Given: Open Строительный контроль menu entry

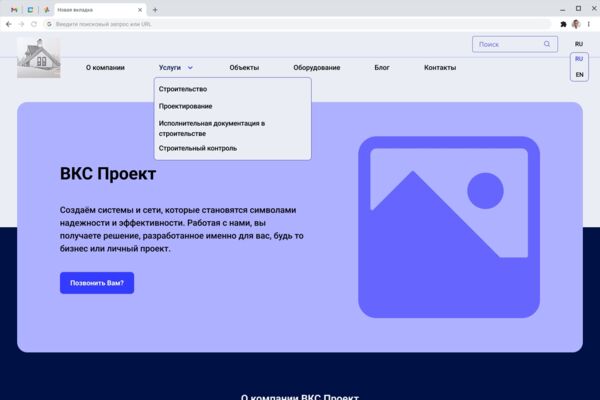Looking at the screenshot, I should [x=198, y=148].
